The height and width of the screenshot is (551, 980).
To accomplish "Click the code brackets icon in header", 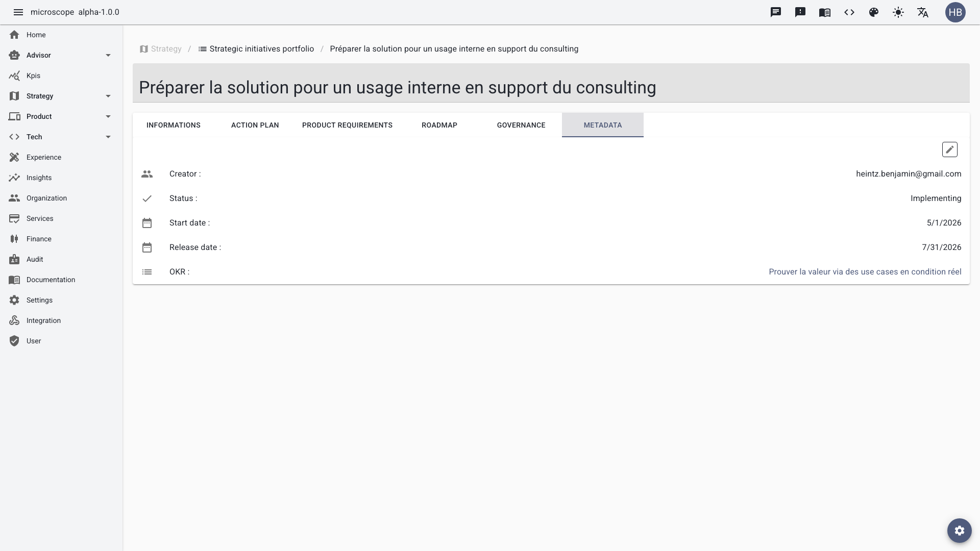I will pyautogui.click(x=849, y=12).
